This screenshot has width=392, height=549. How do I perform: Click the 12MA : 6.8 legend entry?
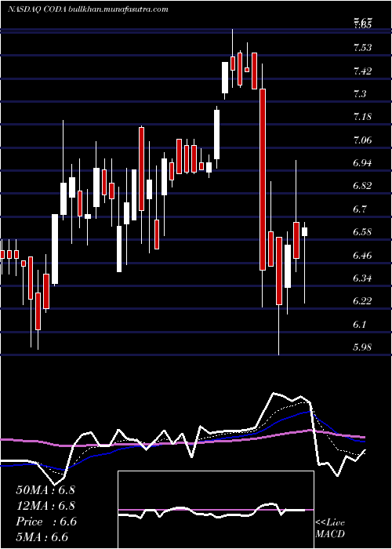[45, 506]
